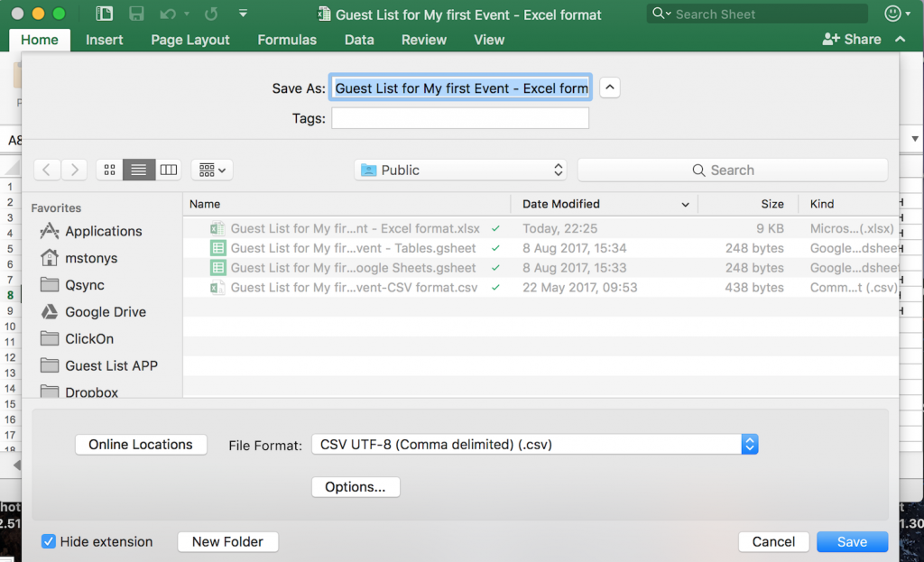Switch to list view
This screenshot has height=562, width=924.
tap(139, 170)
